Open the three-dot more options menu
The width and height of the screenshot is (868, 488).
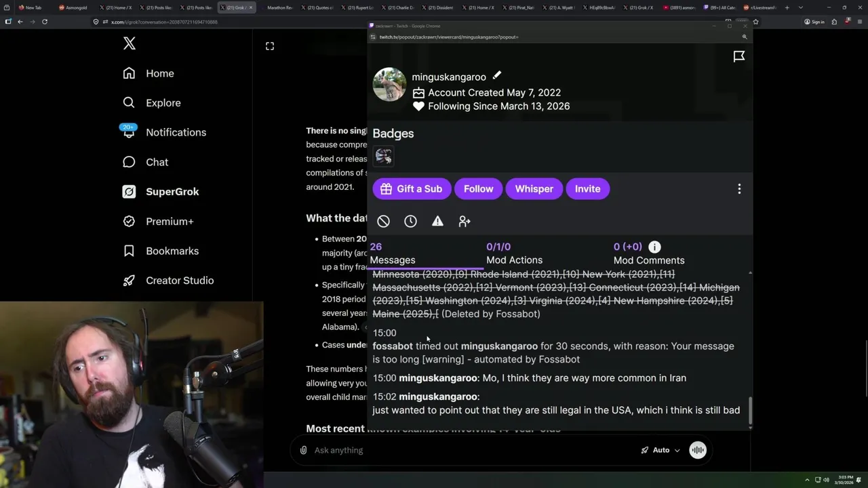pyautogui.click(x=739, y=189)
